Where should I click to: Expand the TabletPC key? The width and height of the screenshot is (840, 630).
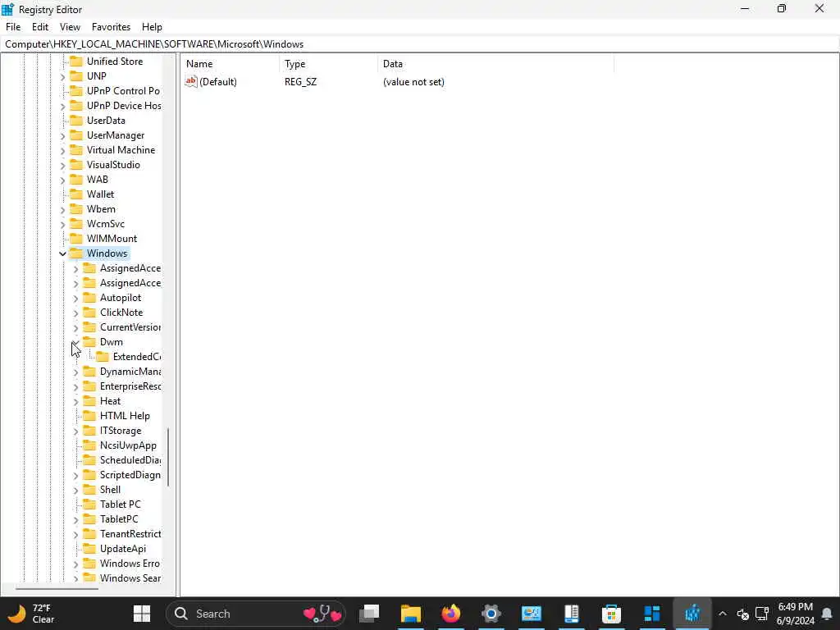(75, 519)
